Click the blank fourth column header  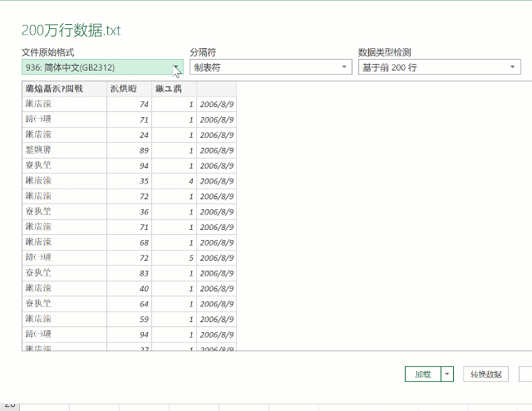point(215,88)
